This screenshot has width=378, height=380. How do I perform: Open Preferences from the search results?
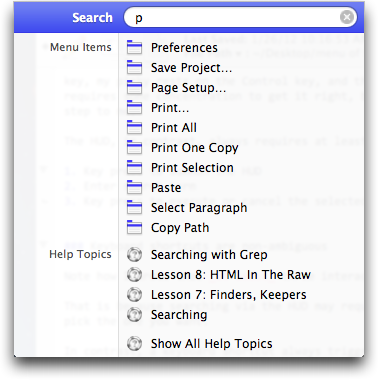coord(184,48)
